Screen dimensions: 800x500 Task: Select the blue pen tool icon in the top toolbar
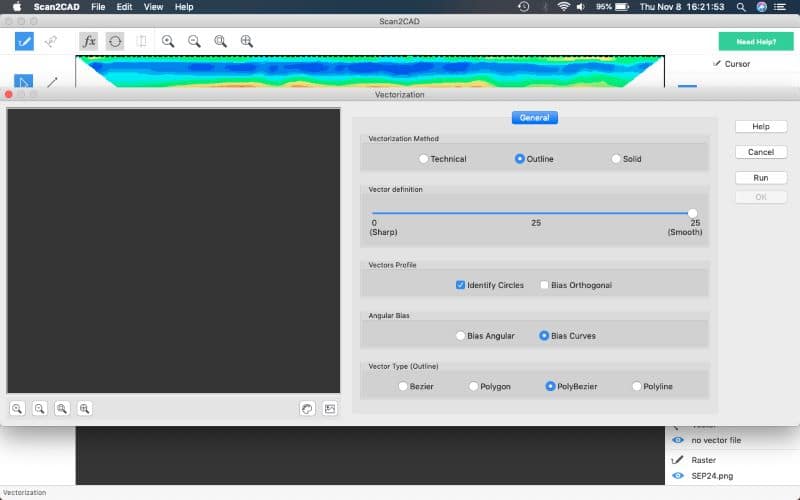(x=24, y=41)
